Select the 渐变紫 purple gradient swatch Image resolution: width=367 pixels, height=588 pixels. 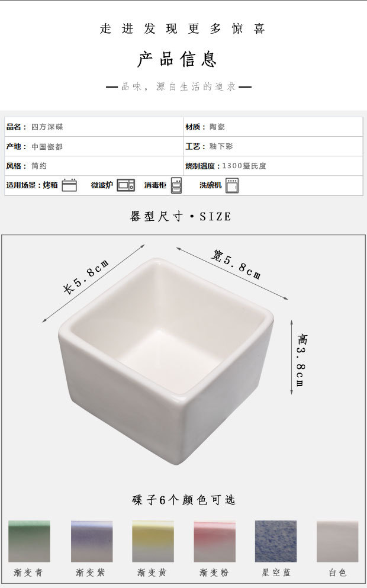92,541
